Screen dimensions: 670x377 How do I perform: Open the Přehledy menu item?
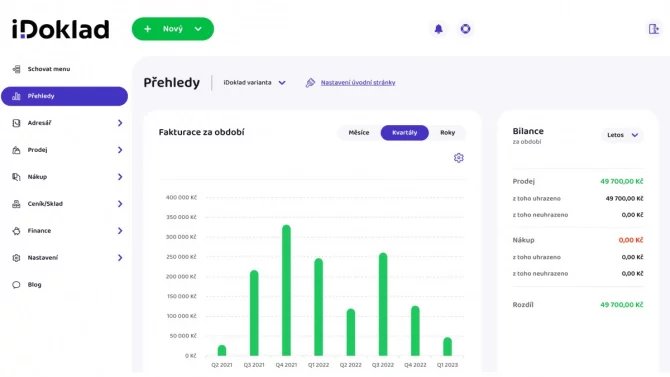click(x=65, y=96)
